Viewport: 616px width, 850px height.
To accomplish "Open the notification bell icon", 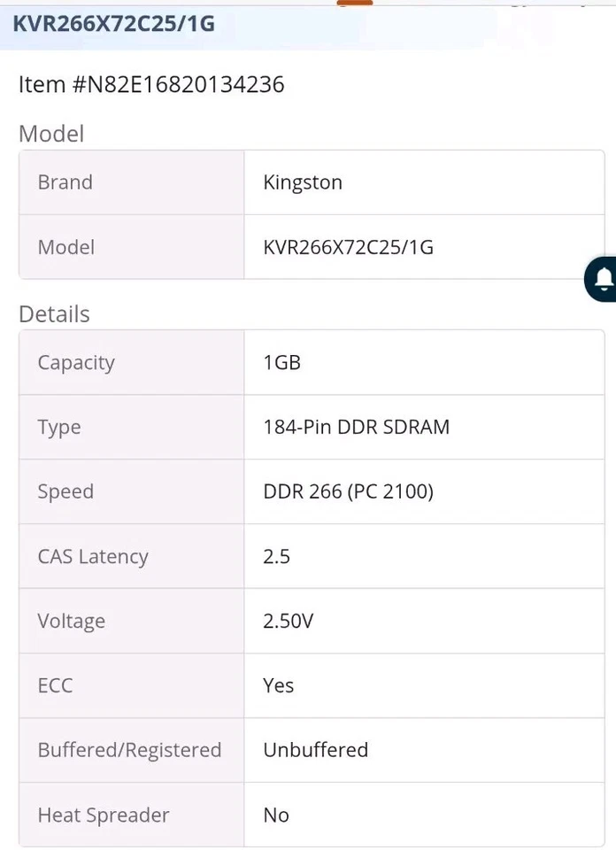I will [604, 279].
